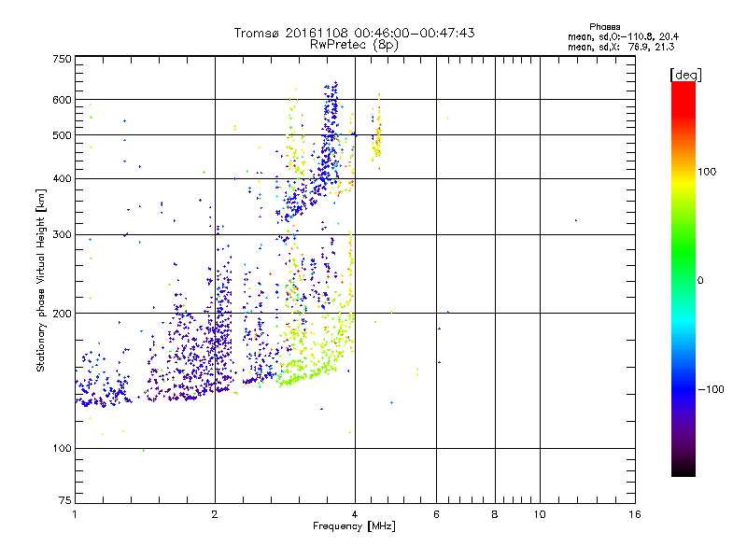
Task: Click the y-axis tick label '300'
Action: coord(62,235)
